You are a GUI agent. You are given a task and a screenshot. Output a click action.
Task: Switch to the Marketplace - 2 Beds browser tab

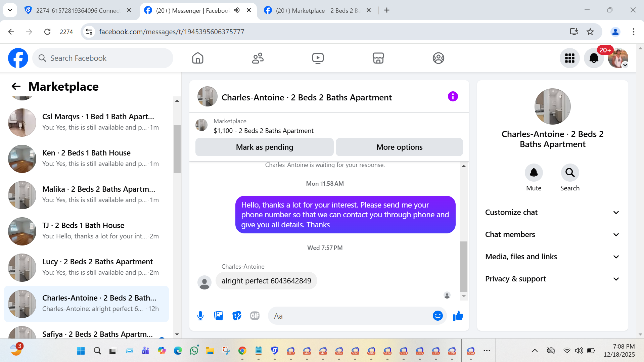tap(317, 10)
